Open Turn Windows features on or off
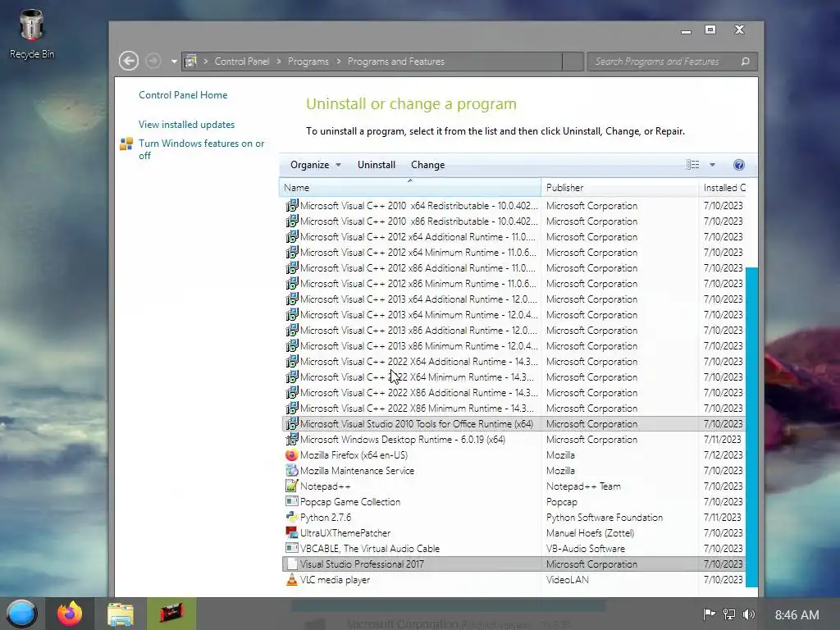This screenshot has width=840, height=630. [x=201, y=149]
